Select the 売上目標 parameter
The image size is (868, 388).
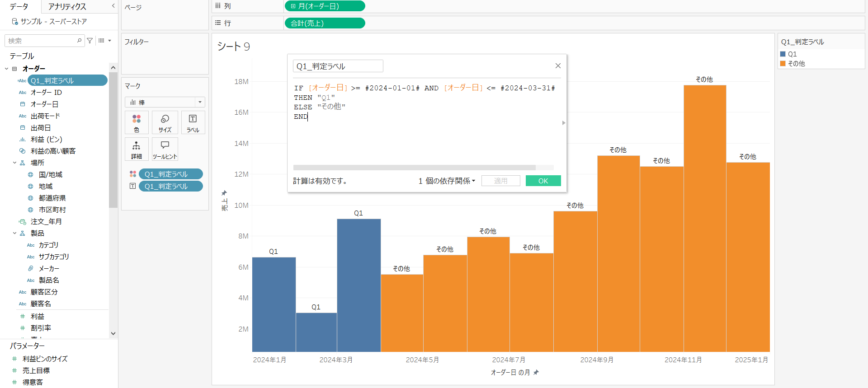(36, 370)
